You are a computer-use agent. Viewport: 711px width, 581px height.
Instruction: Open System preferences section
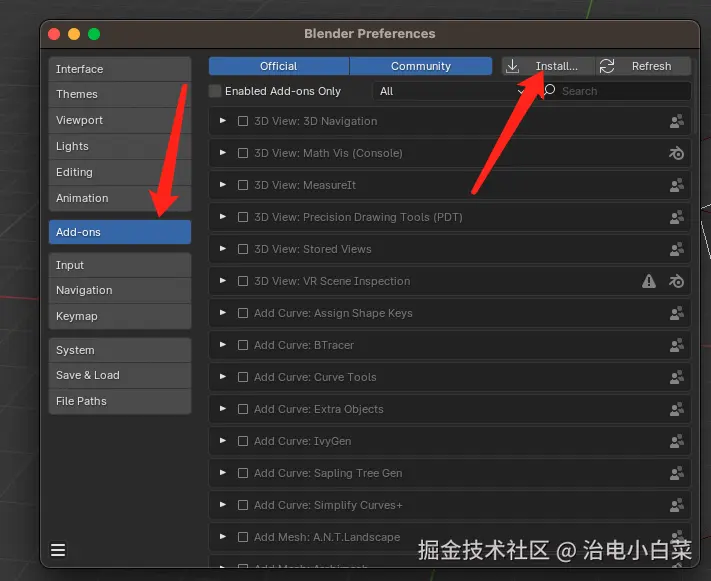click(120, 350)
